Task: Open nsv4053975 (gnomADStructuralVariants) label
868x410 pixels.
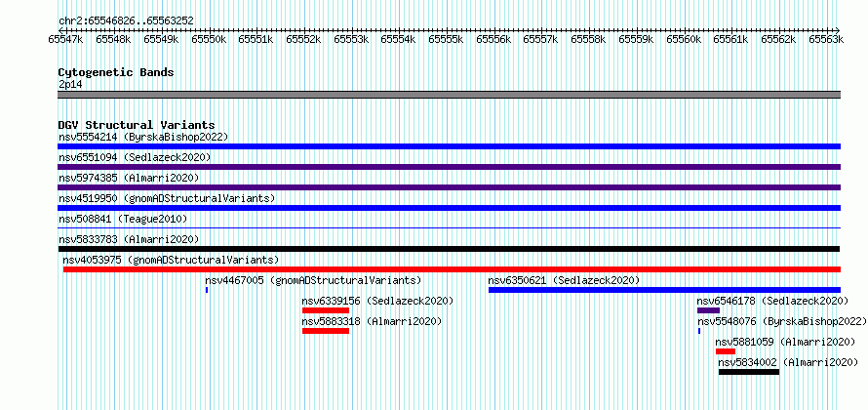Action: coord(171,260)
